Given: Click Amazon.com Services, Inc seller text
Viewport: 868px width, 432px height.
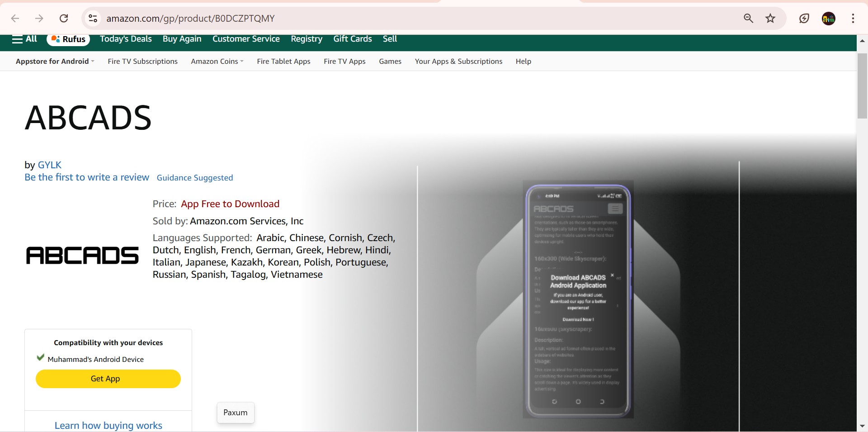Looking at the screenshot, I should coord(246,221).
